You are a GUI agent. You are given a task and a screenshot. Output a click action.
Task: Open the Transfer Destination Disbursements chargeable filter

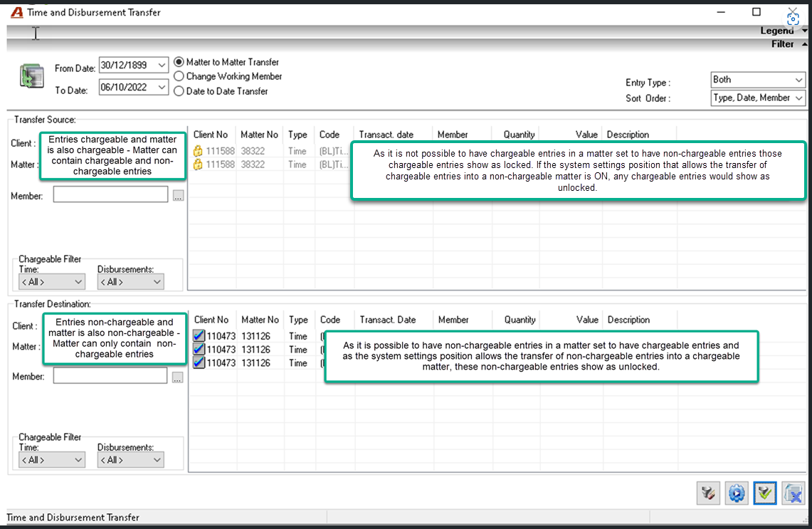point(130,460)
